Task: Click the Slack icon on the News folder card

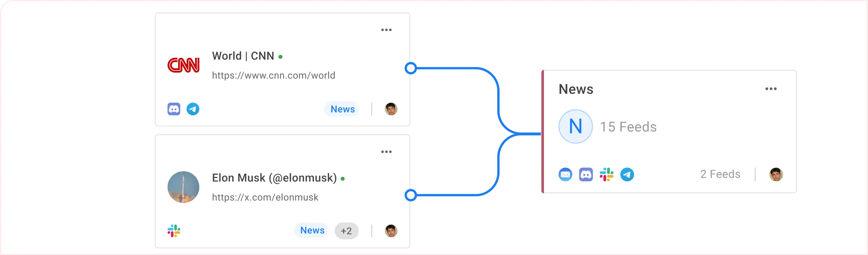Action: click(x=607, y=174)
